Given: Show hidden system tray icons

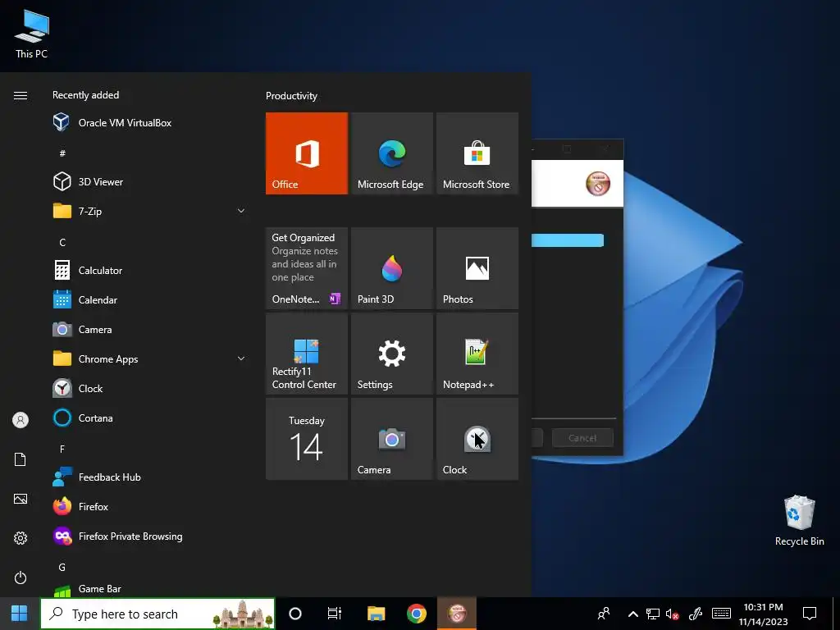Looking at the screenshot, I should point(632,614).
